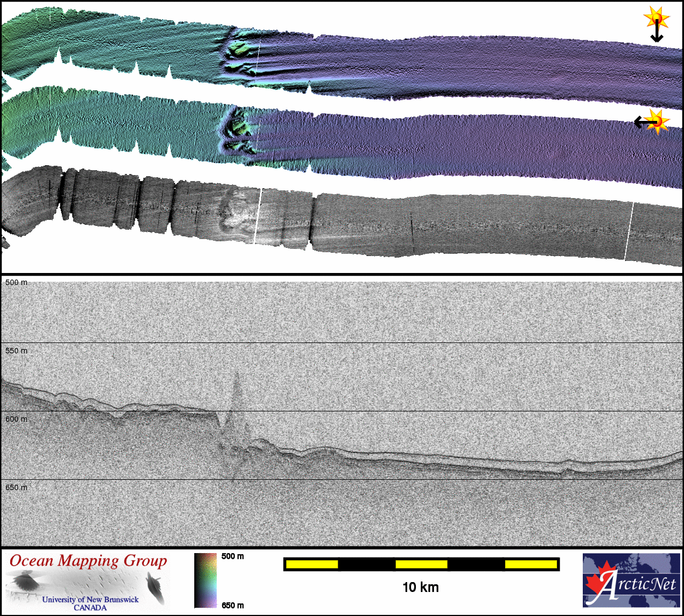Click the leftmost yellow scale bar segment

[x=311, y=564]
